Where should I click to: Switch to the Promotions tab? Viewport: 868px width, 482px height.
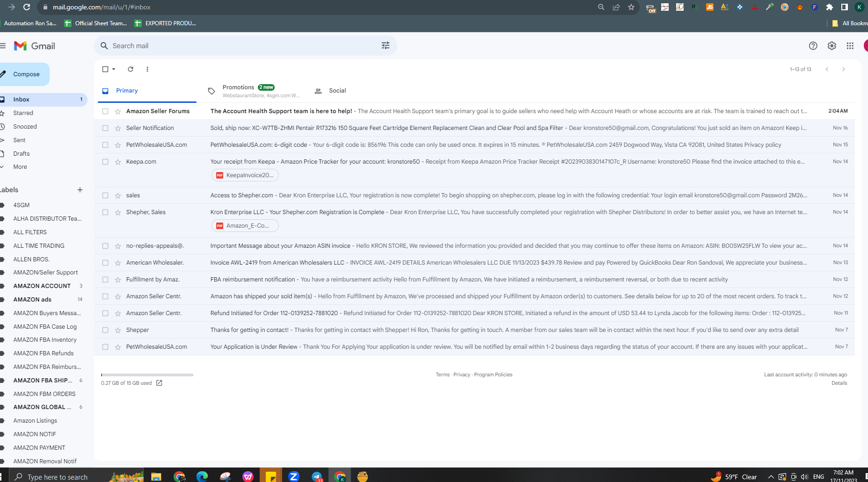pos(254,91)
